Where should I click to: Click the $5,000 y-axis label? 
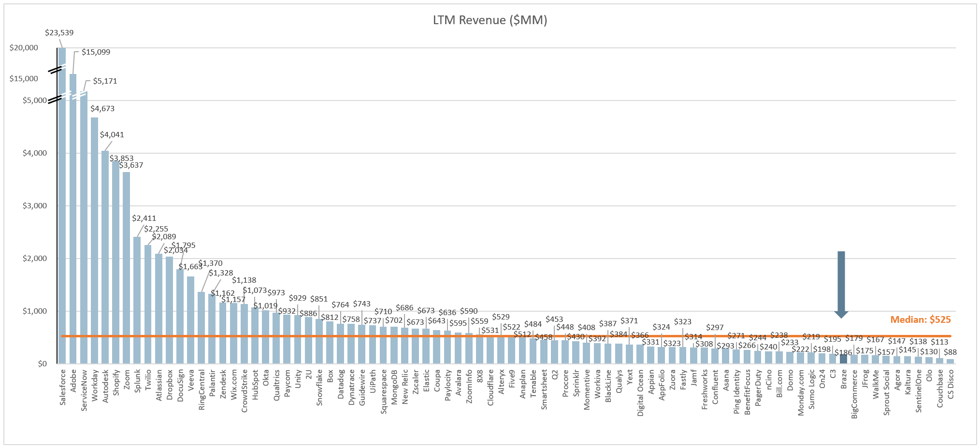[35, 101]
